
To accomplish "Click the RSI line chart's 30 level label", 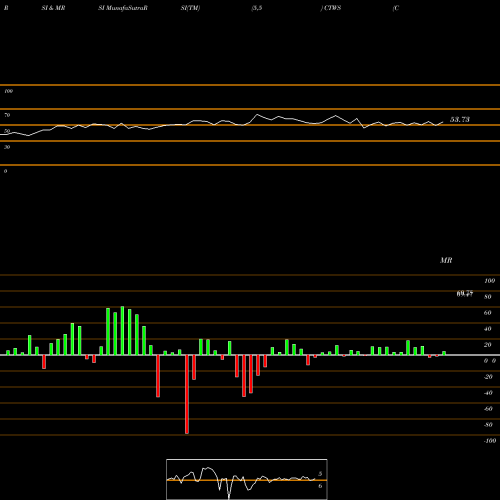I will coord(7,147).
